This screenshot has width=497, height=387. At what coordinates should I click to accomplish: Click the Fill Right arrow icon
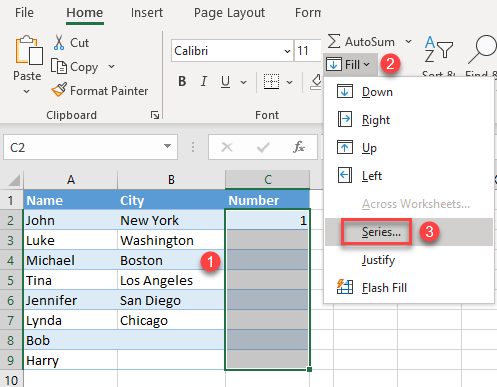click(x=345, y=119)
